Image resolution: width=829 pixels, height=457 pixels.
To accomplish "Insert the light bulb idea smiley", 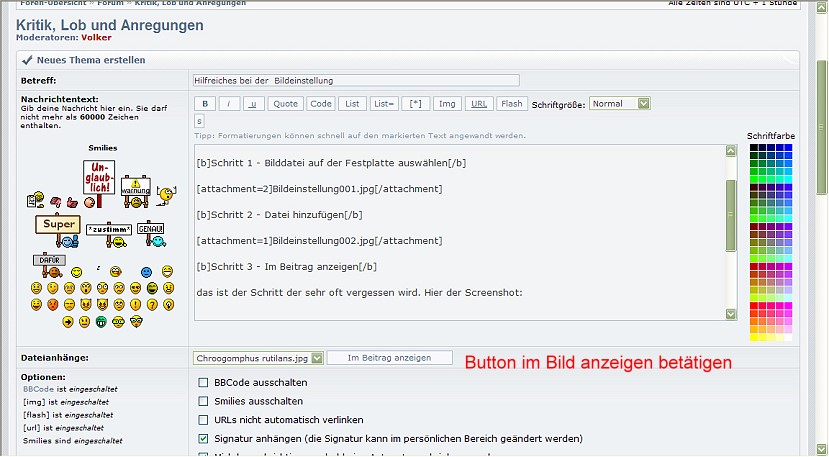I will pyautogui.click(x=169, y=305).
